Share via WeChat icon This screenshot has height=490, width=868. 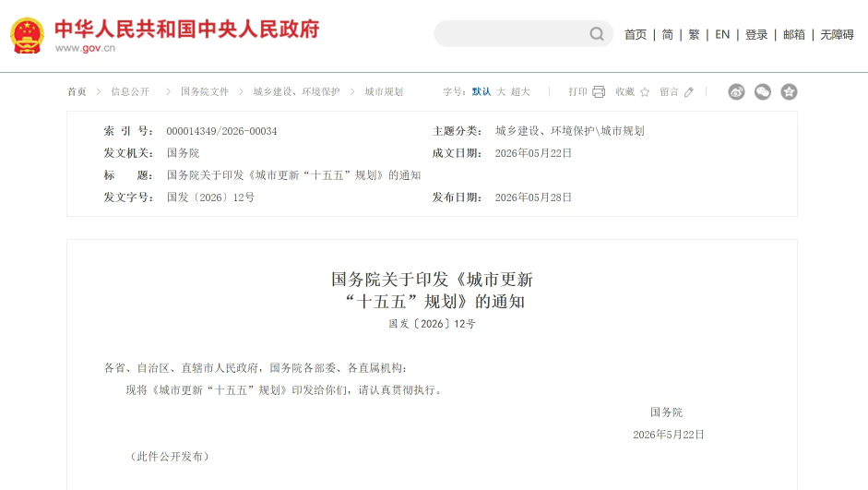[763, 92]
